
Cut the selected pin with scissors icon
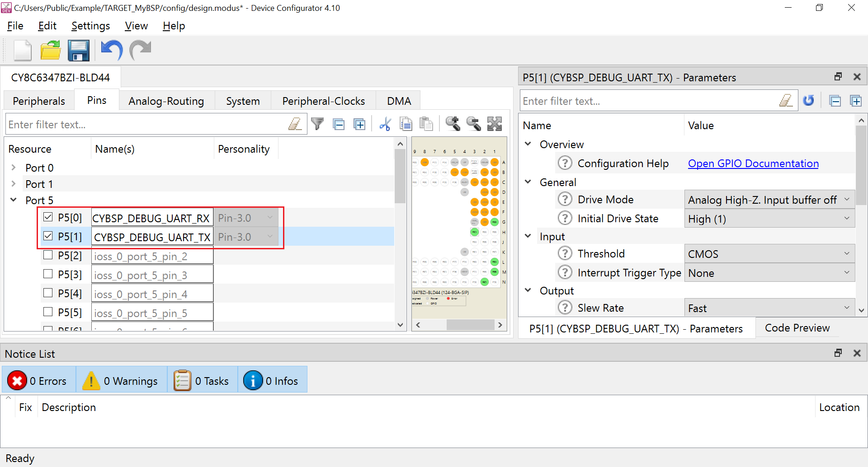[385, 124]
